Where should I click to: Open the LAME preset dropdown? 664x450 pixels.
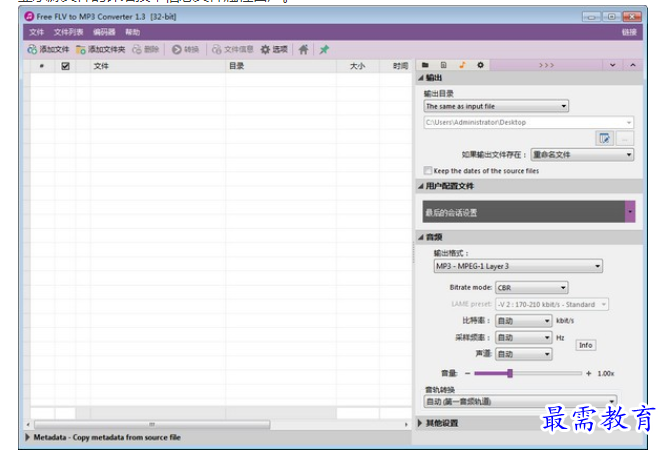552,304
